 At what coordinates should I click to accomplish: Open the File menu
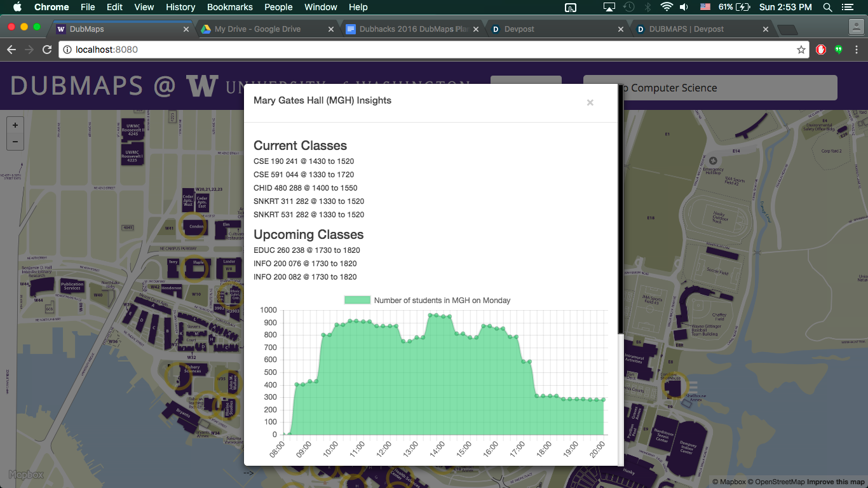88,7
